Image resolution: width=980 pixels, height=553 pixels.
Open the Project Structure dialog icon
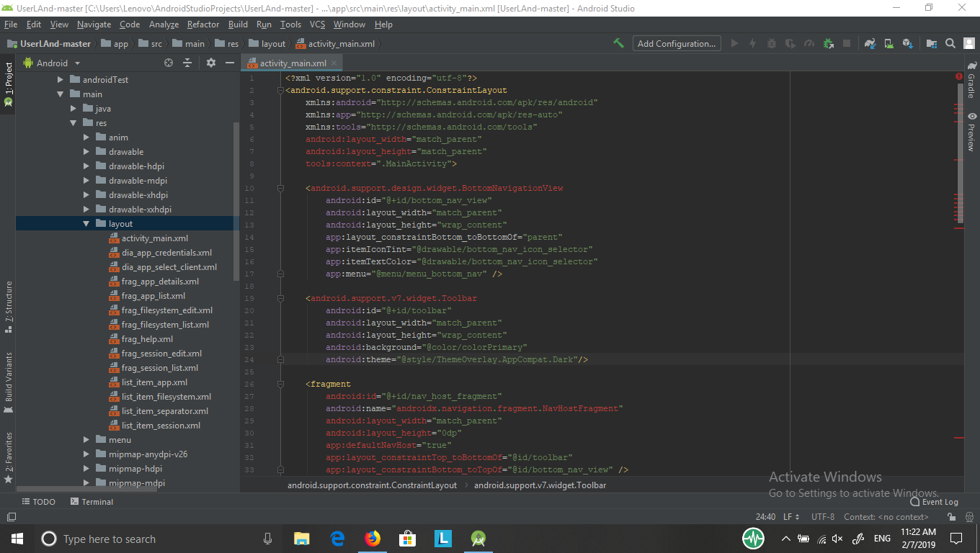point(933,44)
